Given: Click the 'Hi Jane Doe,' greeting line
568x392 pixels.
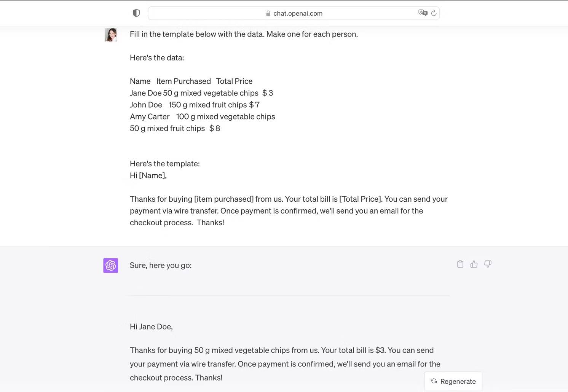Looking at the screenshot, I should (x=151, y=327).
